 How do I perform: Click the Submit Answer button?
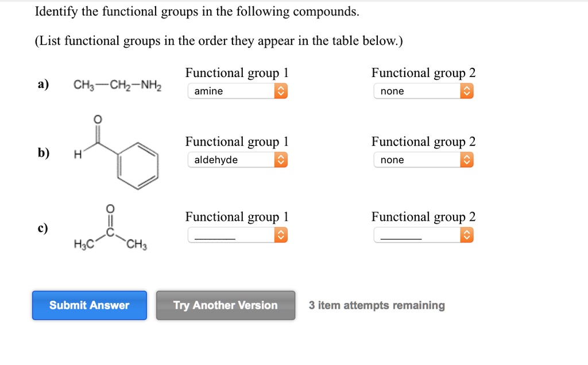pos(89,305)
